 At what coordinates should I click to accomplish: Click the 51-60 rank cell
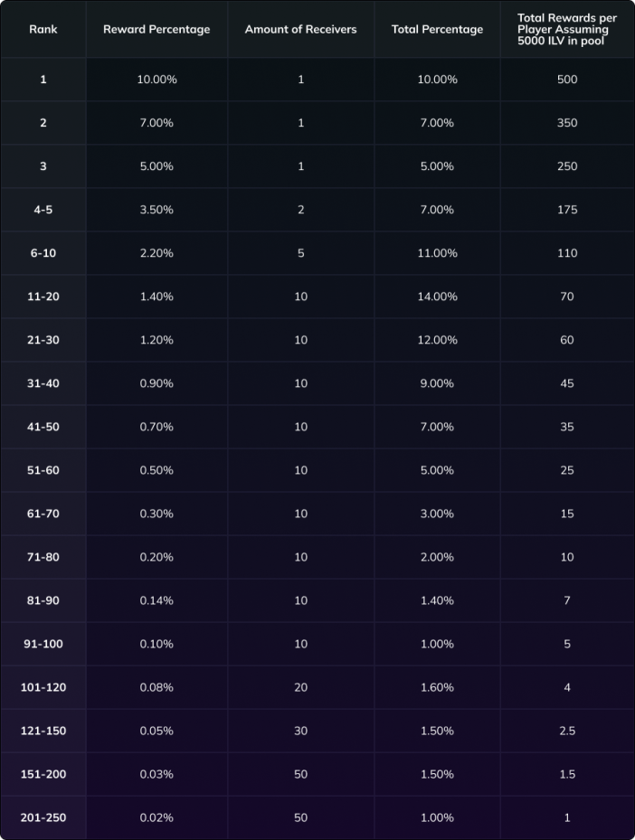[43, 470]
